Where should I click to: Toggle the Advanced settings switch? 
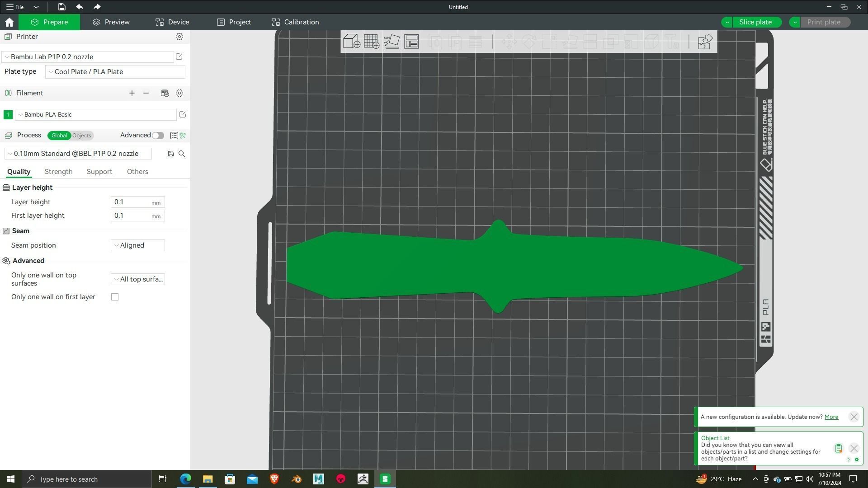(158, 136)
